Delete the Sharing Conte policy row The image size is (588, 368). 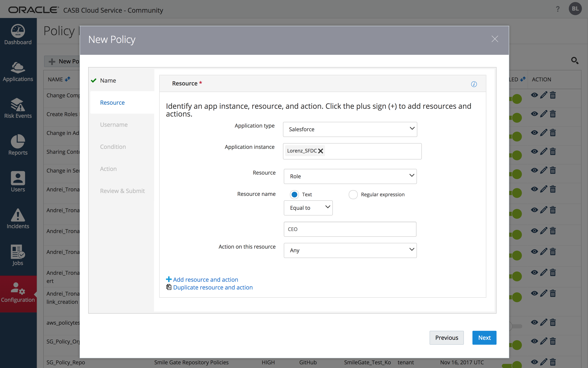click(x=553, y=151)
